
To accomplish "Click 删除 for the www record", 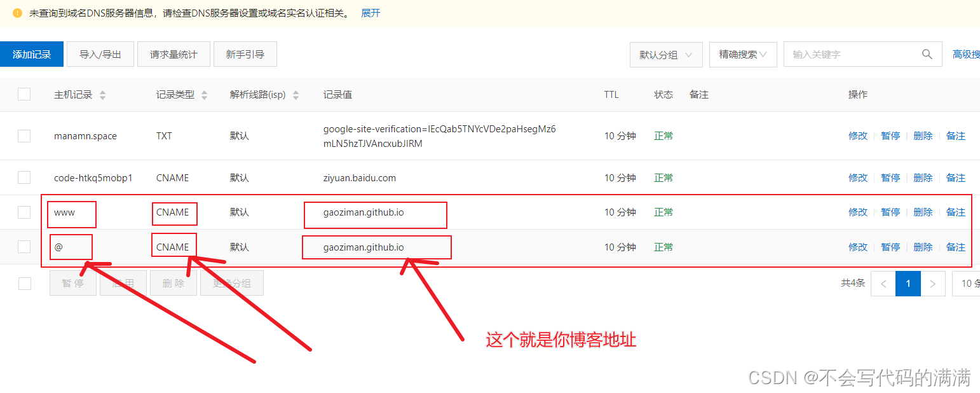I will [x=923, y=212].
